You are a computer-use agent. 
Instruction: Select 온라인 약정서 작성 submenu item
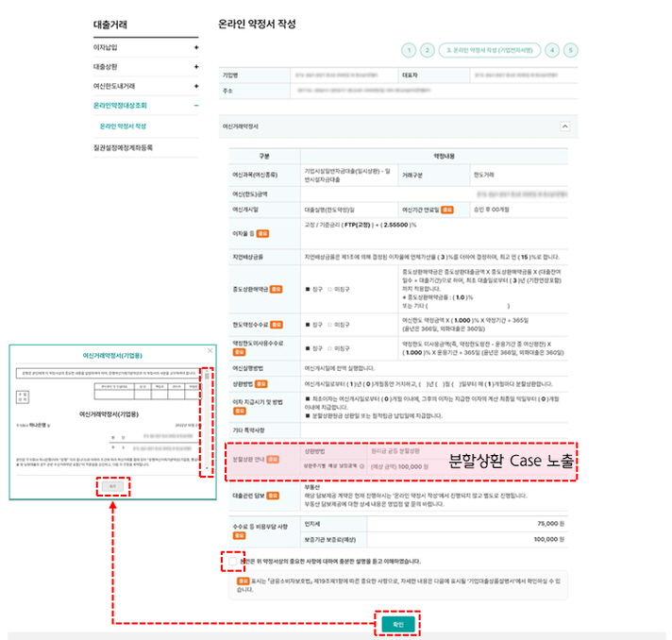(123, 126)
